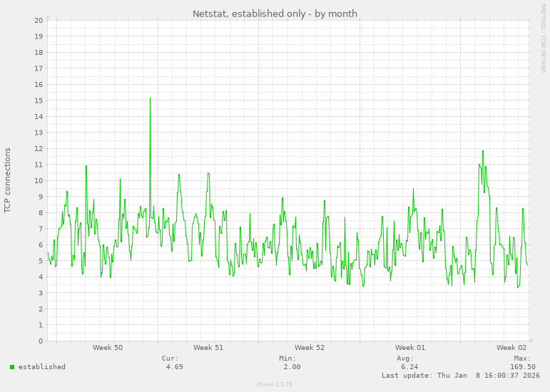Click the graph title "Netstat, established only"
Screen dimensions: 550x392
click(275, 14)
